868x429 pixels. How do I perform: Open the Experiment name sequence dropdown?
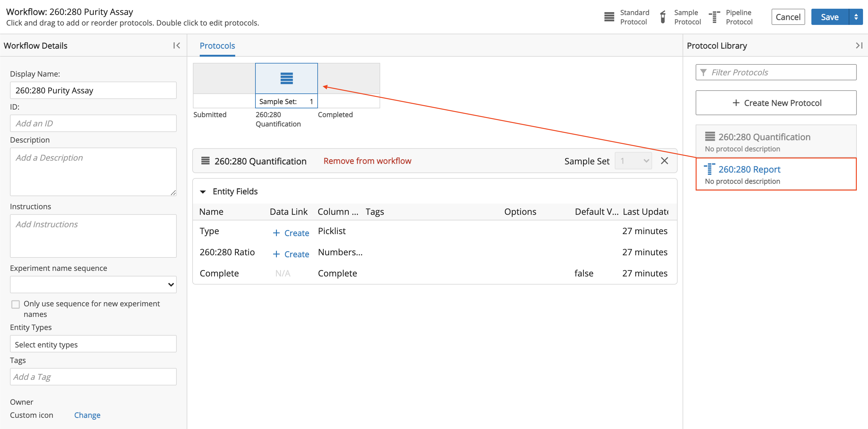click(92, 284)
